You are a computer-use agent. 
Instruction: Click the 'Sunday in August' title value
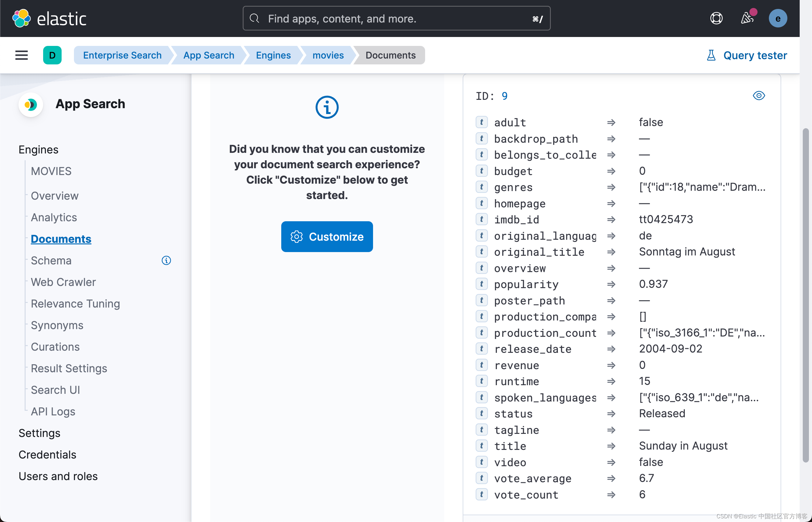coord(683,446)
